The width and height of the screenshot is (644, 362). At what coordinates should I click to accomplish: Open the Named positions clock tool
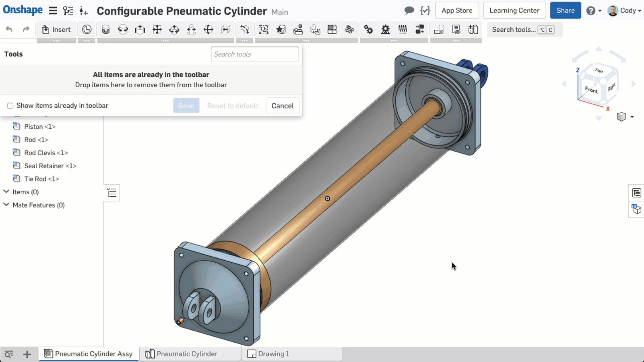click(x=87, y=29)
